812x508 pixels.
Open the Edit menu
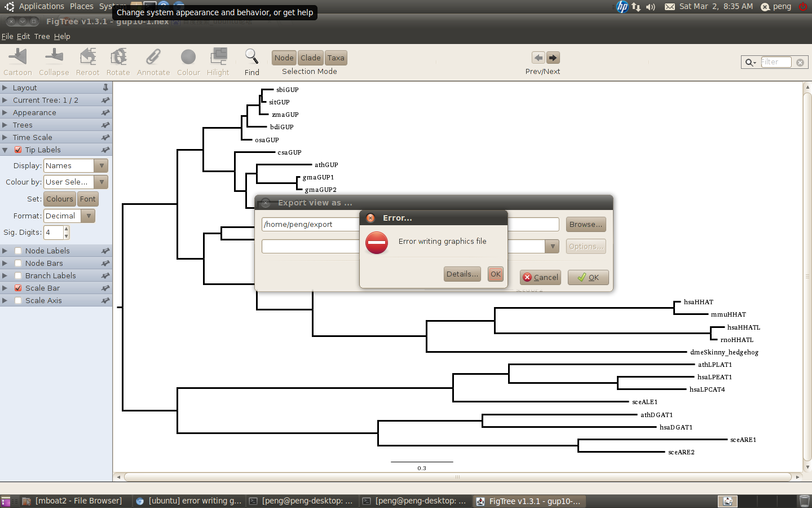[23, 36]
